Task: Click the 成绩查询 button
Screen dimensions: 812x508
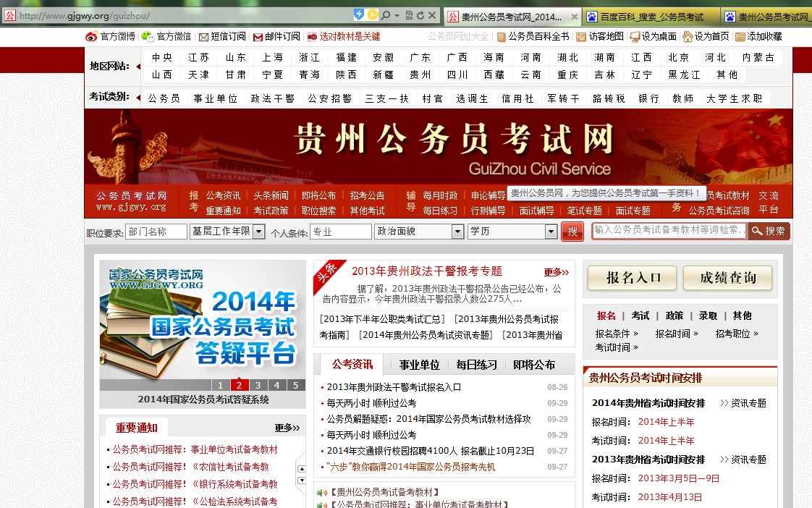Action: click(727, 278)
